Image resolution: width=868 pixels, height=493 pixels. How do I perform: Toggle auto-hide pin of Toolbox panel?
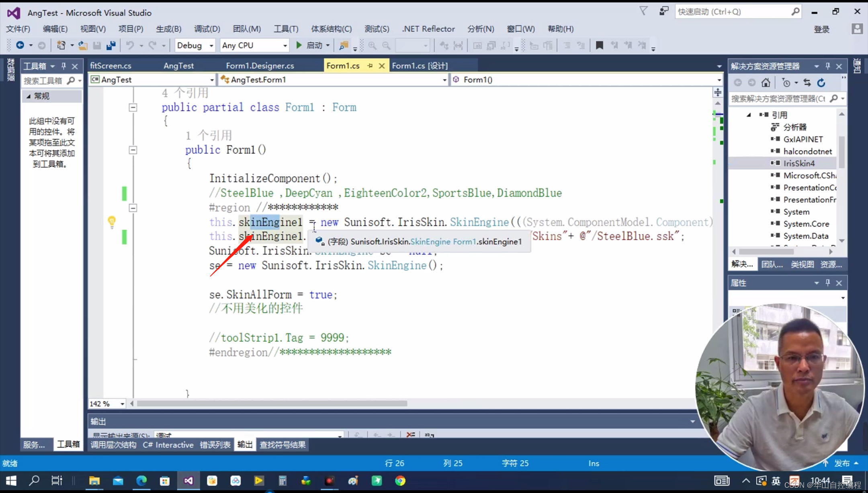[63, 66]
